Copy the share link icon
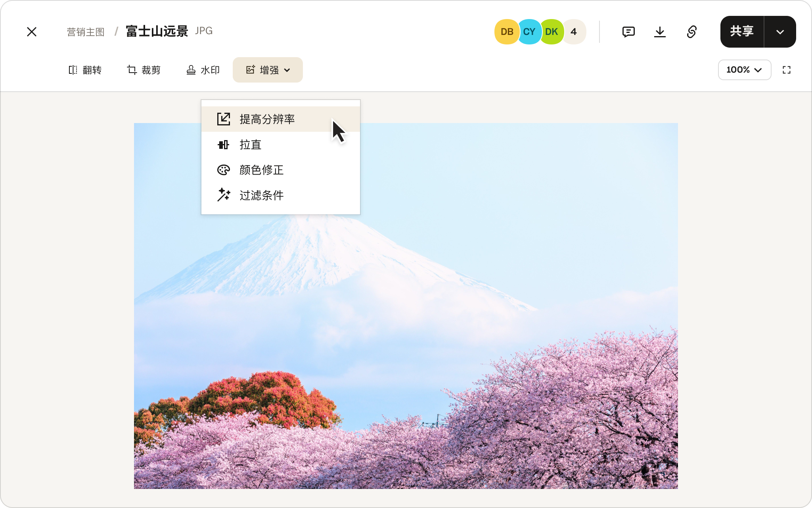 pyautogui.click(x=691, y=32)
